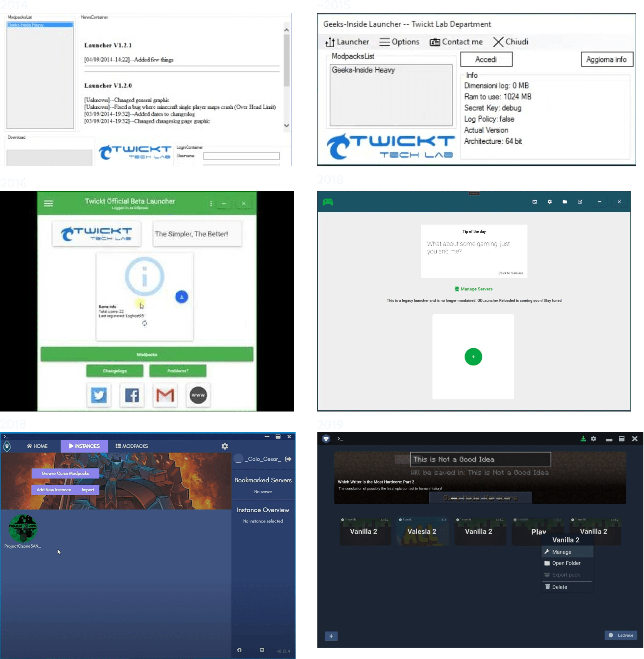Click the news banner carousel dots
Viewport: 644px width, 659px height.
point(480,498)
